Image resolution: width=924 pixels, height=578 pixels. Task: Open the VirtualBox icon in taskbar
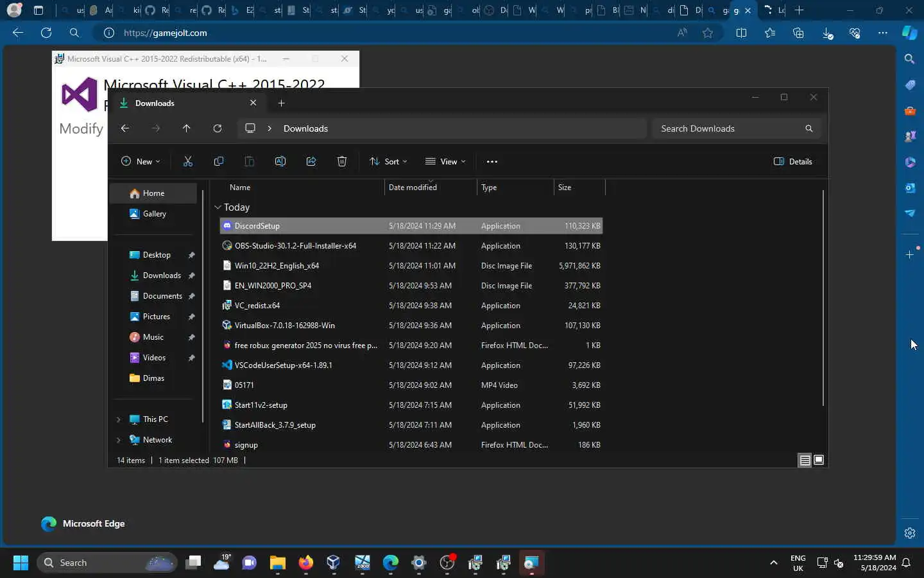(334, 563)
